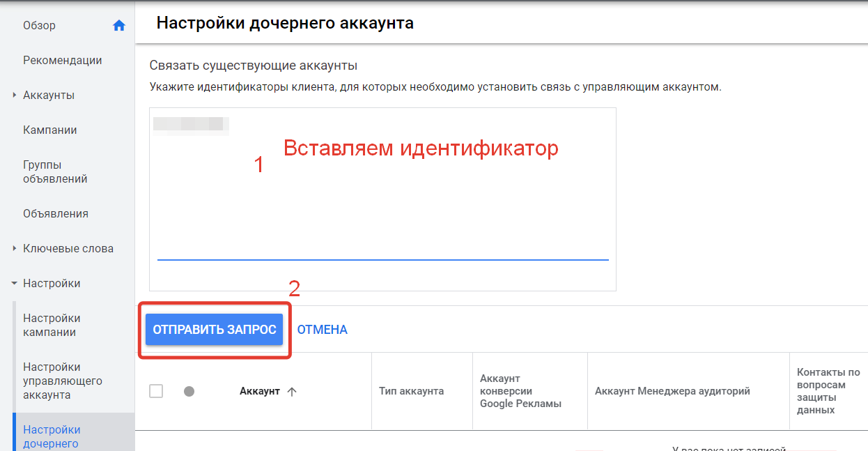Open Настройки управляющего аккаунта item
Image resolution: width=868 pixels, height=451 pixels.
[x=62, y=381]
